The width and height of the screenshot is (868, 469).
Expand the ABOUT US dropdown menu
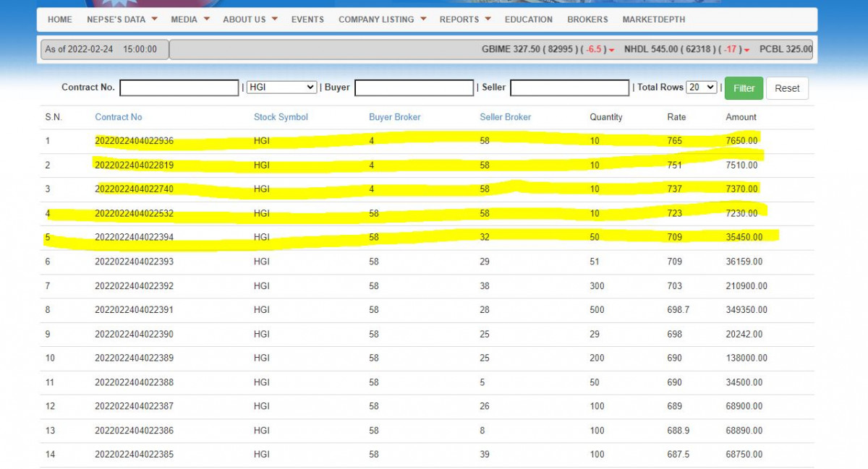(x=250, y=20)
